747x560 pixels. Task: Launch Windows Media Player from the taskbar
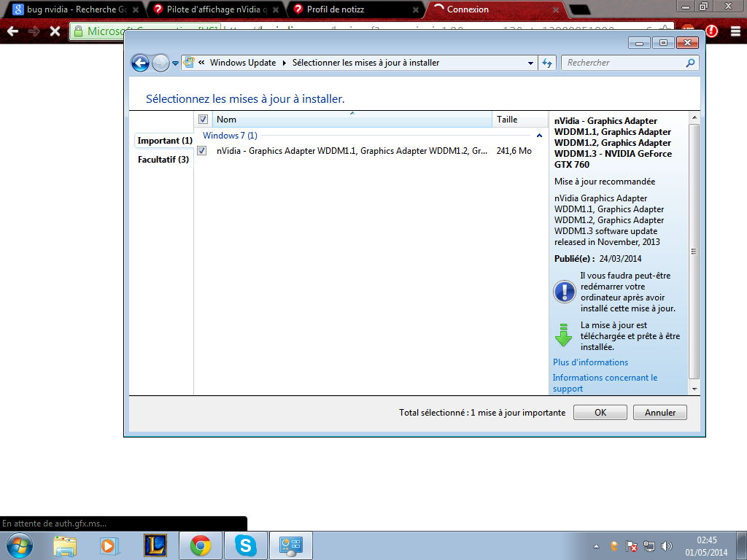(x=109, y=545)
